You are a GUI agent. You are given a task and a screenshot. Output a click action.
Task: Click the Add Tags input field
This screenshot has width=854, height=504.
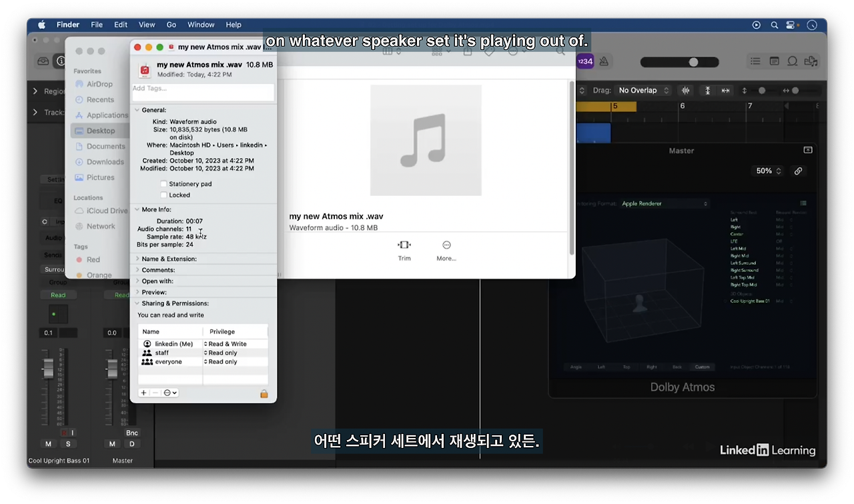pos(203,92)
